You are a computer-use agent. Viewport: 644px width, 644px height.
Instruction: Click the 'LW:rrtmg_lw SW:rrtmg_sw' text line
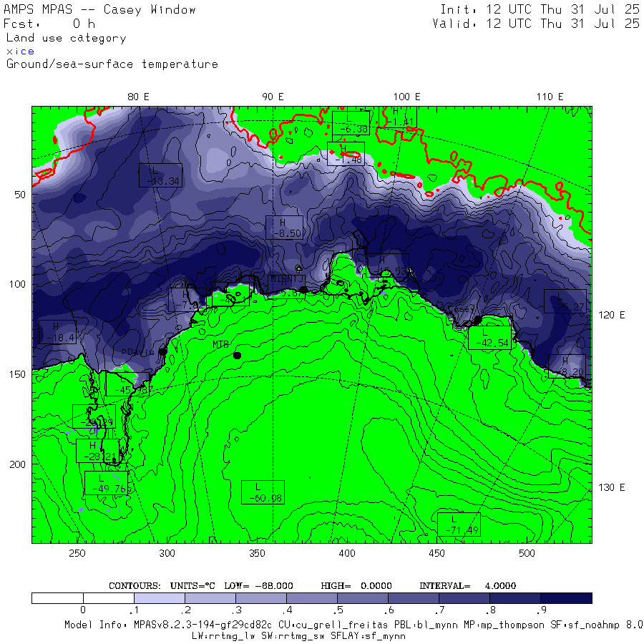pos(298,636)
